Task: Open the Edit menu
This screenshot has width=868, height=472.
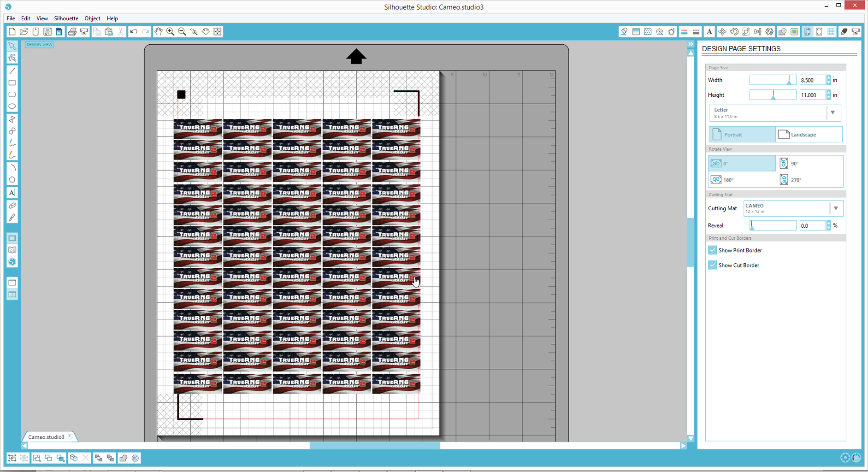Action: coord(25,18)
